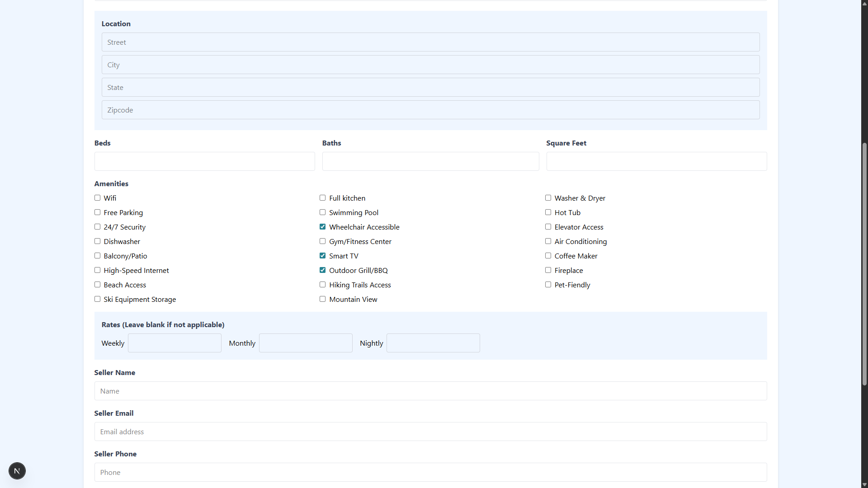
Task: Check the Pet-Fiendly amenity
Action: pos(548,285)
